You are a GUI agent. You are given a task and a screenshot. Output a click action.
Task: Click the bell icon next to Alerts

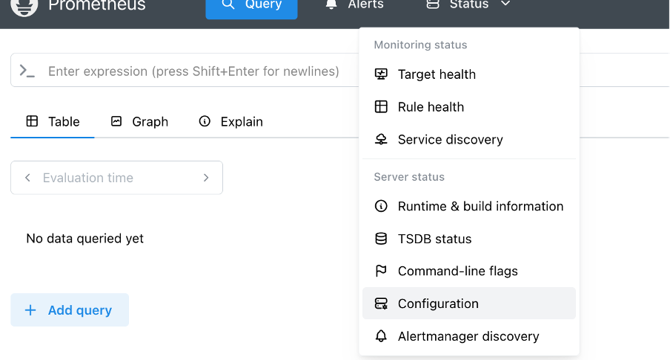tap(331, 4)
